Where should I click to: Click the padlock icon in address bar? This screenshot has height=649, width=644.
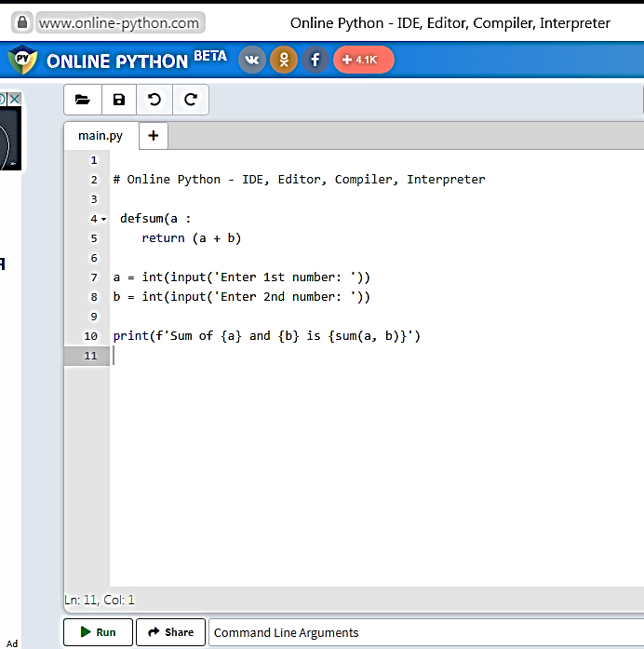(x=20, y=22)
